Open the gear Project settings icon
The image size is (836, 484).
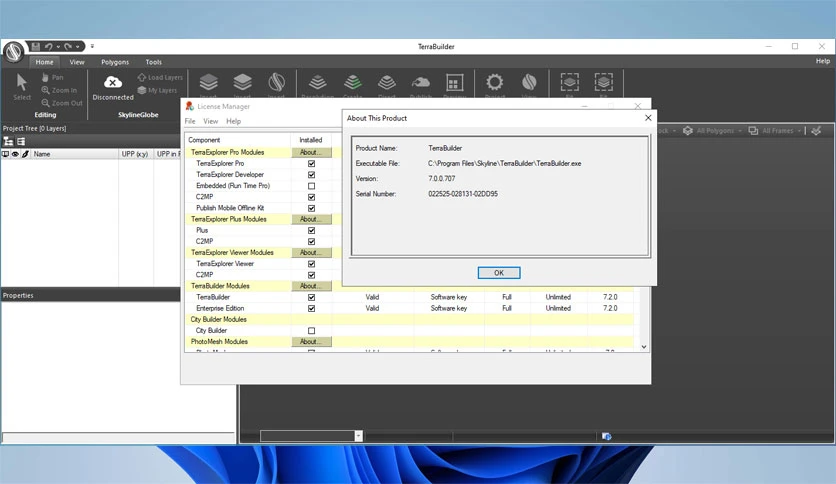tap(494, 82)
